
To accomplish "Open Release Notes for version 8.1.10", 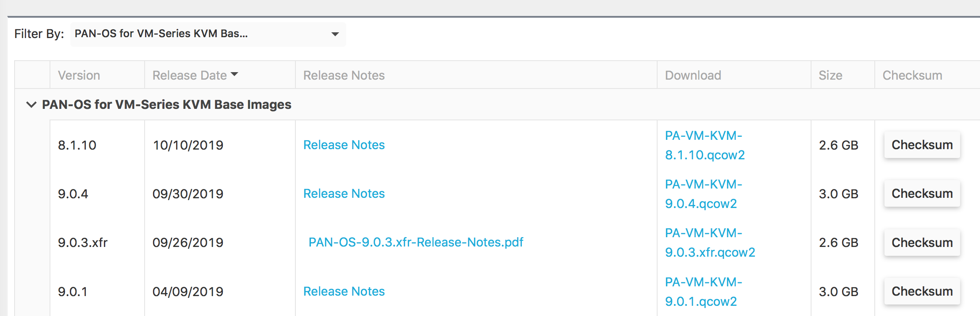I will click(344, 145).
